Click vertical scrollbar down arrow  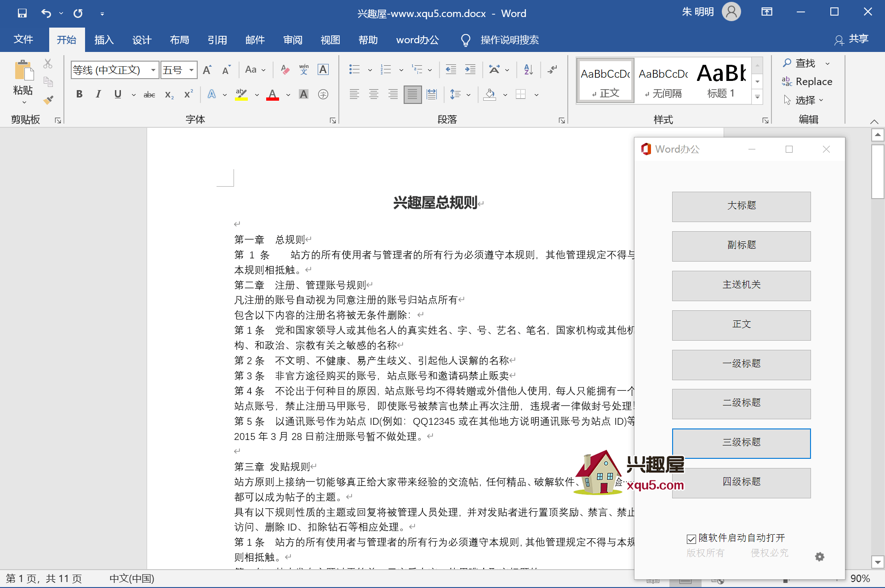click(x=878, y=562)
